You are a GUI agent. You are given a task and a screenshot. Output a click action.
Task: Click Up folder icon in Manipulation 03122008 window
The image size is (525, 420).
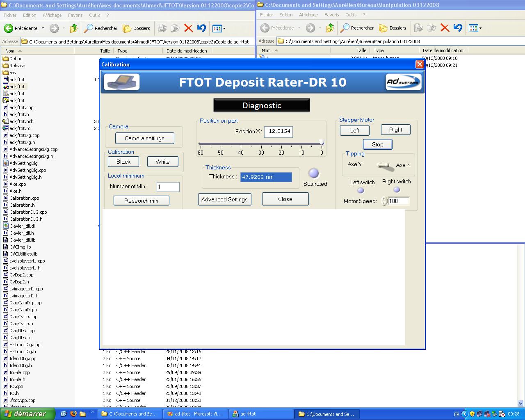[x=330, y=28]
